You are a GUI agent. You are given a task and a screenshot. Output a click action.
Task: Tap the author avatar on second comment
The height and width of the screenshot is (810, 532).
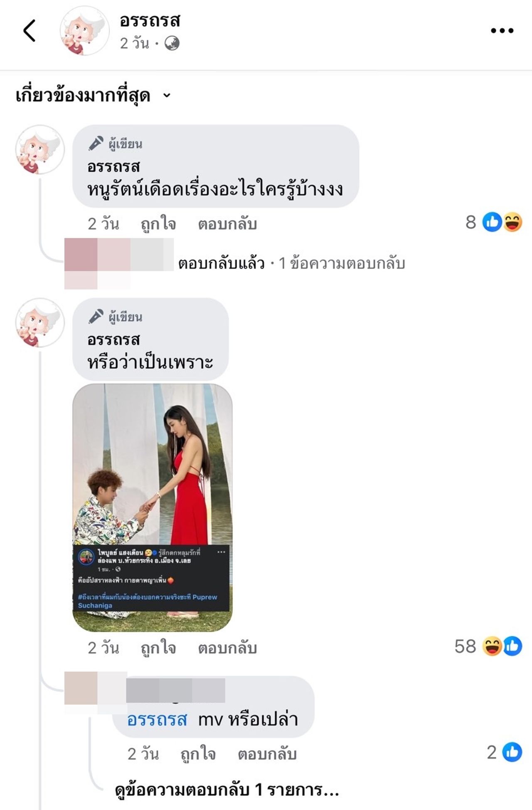pyautogui.click(x=40, y=323)
